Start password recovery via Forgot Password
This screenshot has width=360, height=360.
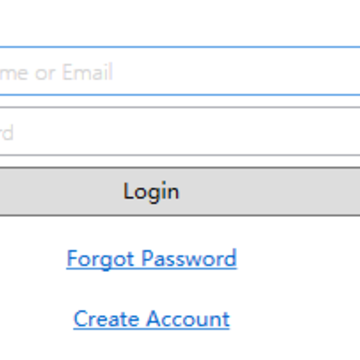tap(152, 259)
